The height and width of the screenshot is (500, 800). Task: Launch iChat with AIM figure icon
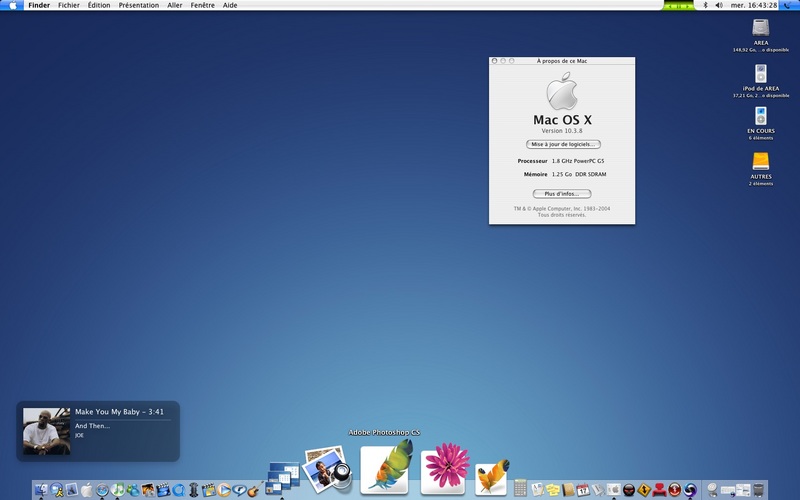[57, 490]
